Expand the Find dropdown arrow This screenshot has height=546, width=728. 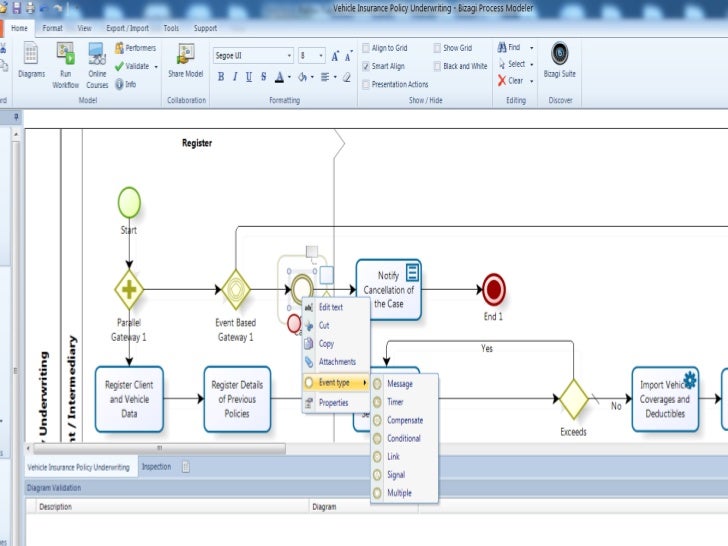532,47
